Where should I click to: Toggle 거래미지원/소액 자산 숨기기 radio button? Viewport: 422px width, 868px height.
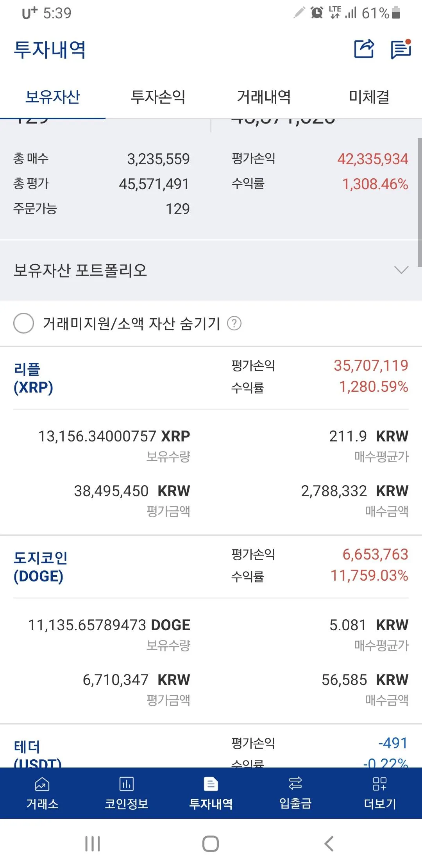pos(24,323)
